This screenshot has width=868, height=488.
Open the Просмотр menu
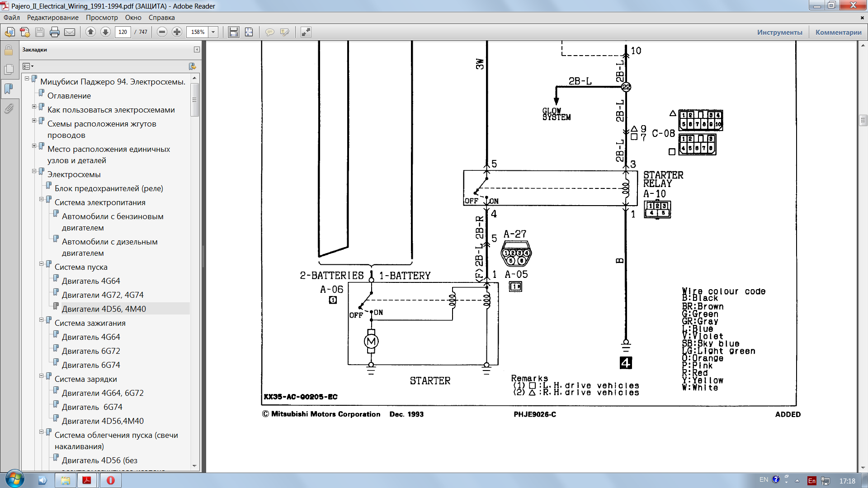[102, 18]
